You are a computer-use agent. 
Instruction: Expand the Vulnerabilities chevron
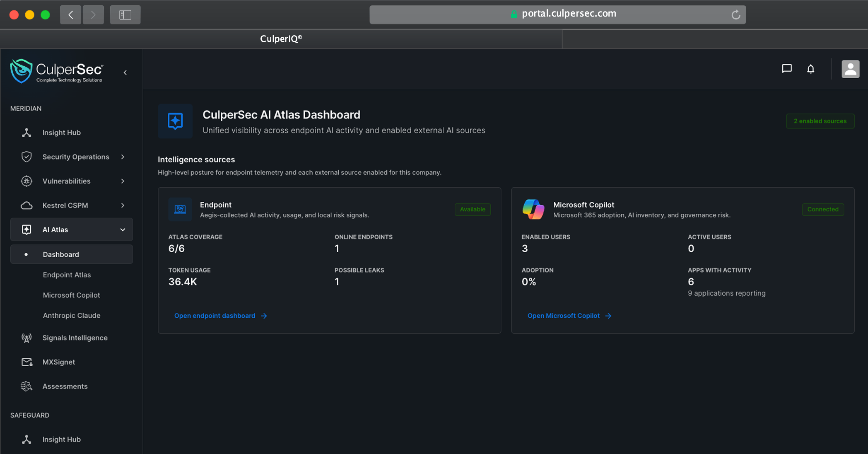[123, 181]
